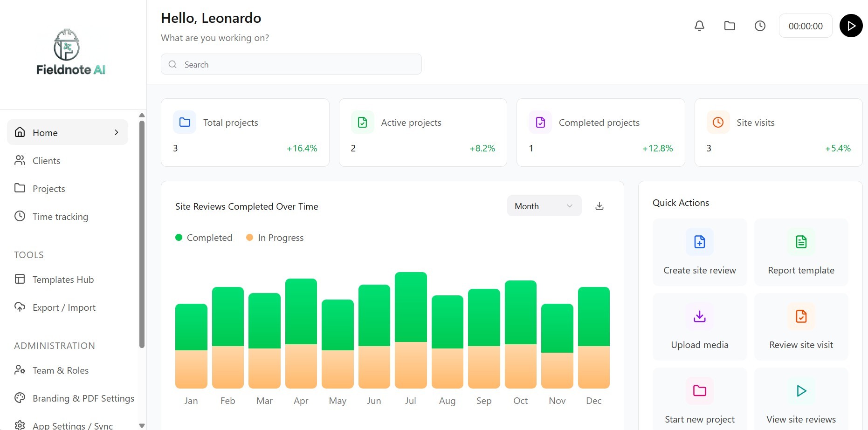Click the ADMINISTRATION section heading

point(55,346)
